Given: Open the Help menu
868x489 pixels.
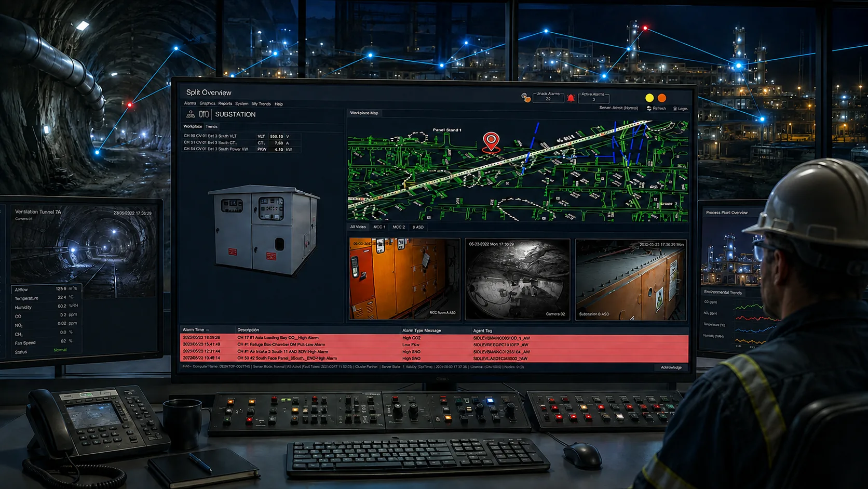Looking at the screenshot, I should (279, 104).
